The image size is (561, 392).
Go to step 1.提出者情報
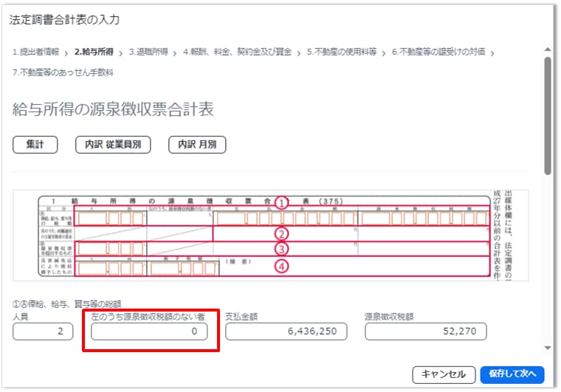point(35,52)
